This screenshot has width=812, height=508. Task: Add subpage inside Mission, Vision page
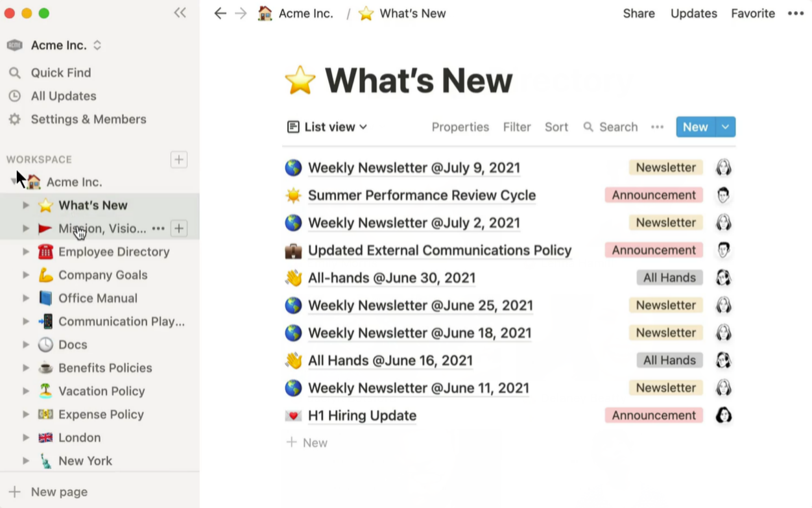pyautogui.click(x=179, y=228)
